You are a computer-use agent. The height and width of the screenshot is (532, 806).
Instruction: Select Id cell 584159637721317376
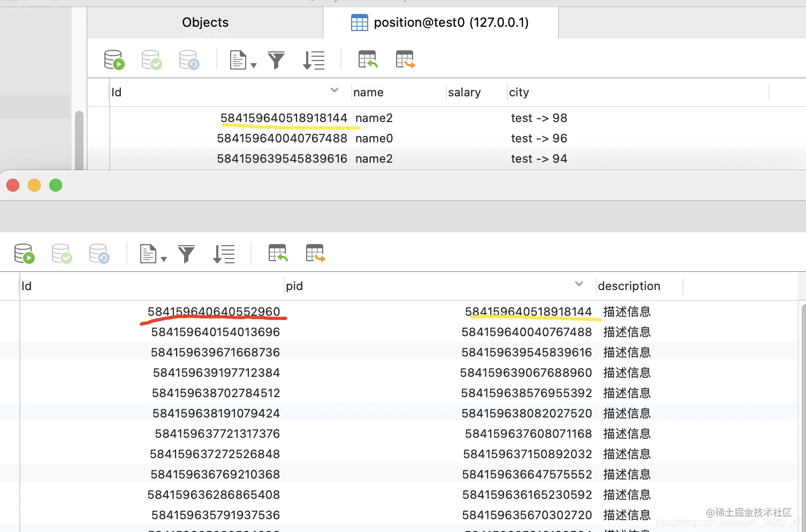coord(217,434)
